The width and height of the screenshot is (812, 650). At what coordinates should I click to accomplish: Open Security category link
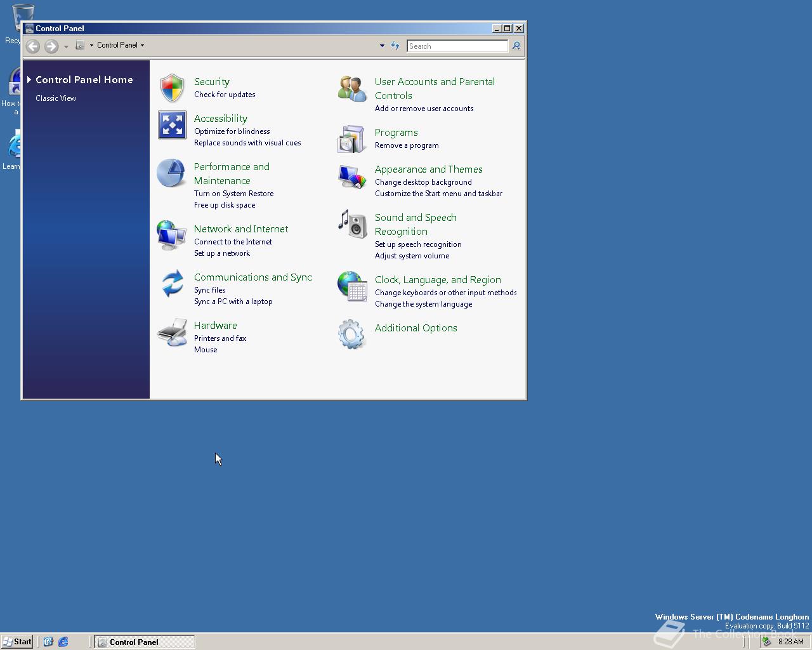(x=212, y=82)
